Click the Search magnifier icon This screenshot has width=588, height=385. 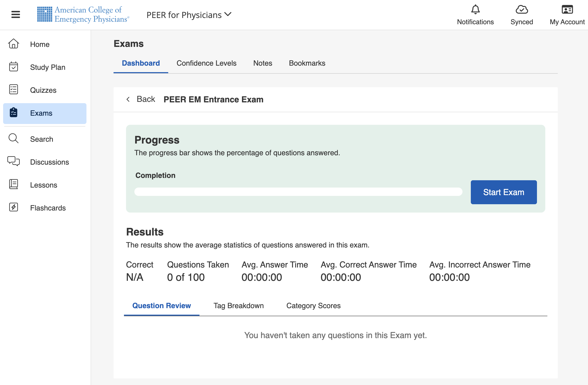coord(14,138)
